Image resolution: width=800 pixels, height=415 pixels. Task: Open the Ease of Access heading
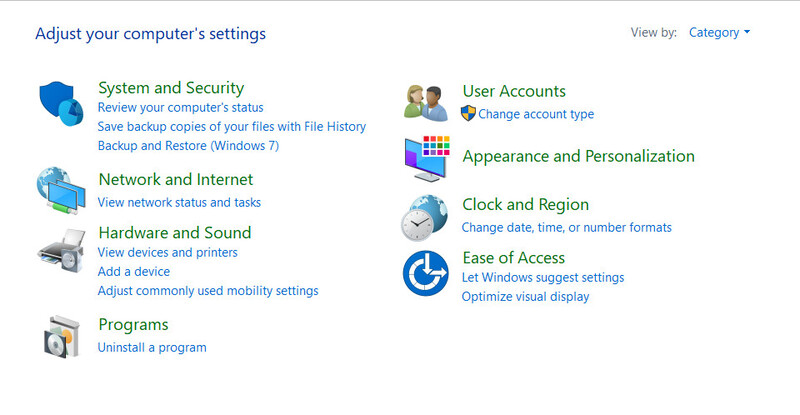(x=513, y=258)
